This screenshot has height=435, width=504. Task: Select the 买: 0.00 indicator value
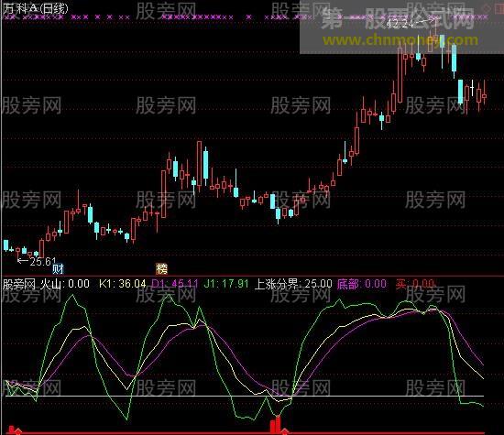click(415, 284)
